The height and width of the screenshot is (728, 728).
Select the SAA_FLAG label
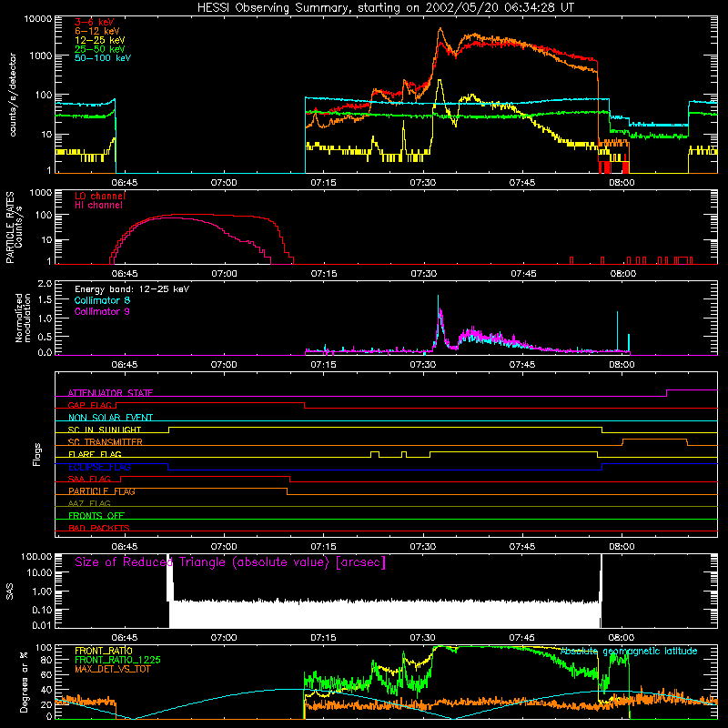[x=89, y=479]
